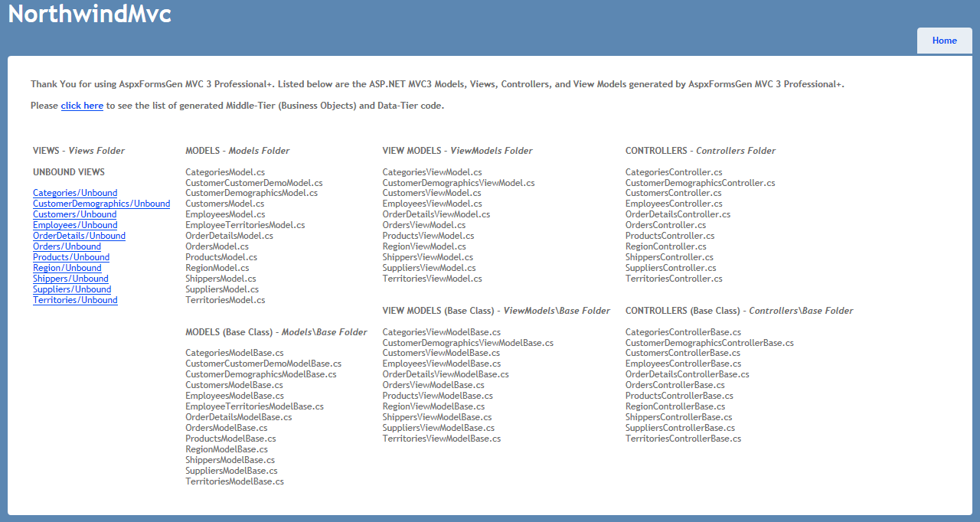This screenshot has height=522, width=980.
Task: Click EmployeesControllerBase.cs entry
Action: [683, 364]
